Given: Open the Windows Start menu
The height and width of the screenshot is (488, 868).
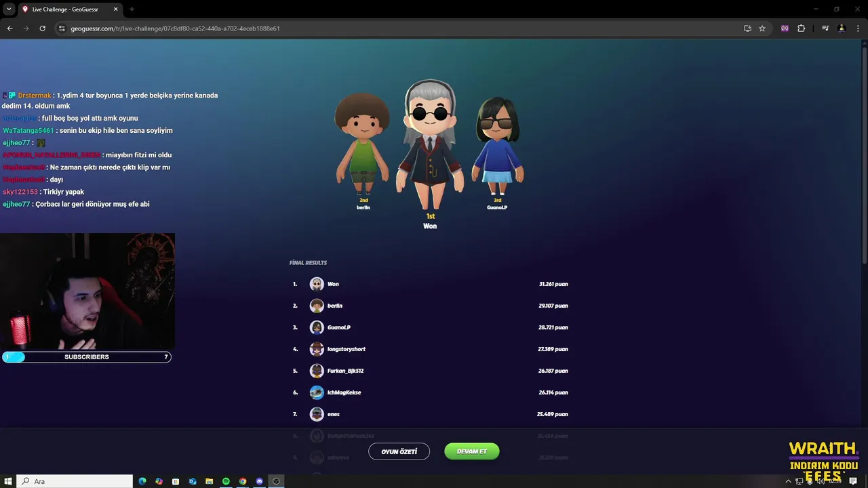Looking at the screenshot, I should coord(8,481).
